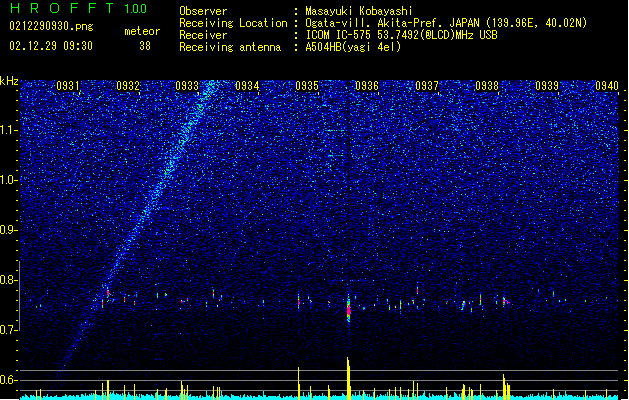Click the 0939 time marker
The height and width of the screenshot is (400, 629).
click(547, 86)
